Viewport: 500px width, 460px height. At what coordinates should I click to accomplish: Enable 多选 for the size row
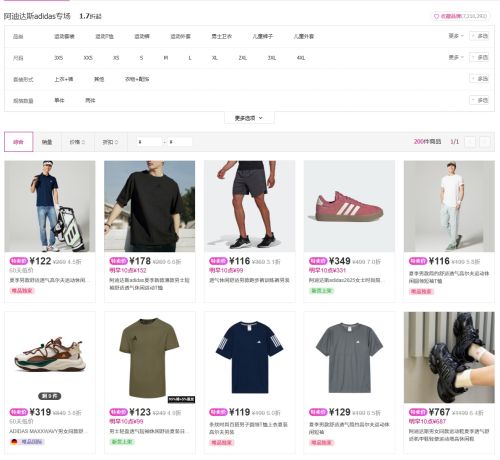[479, 57]
